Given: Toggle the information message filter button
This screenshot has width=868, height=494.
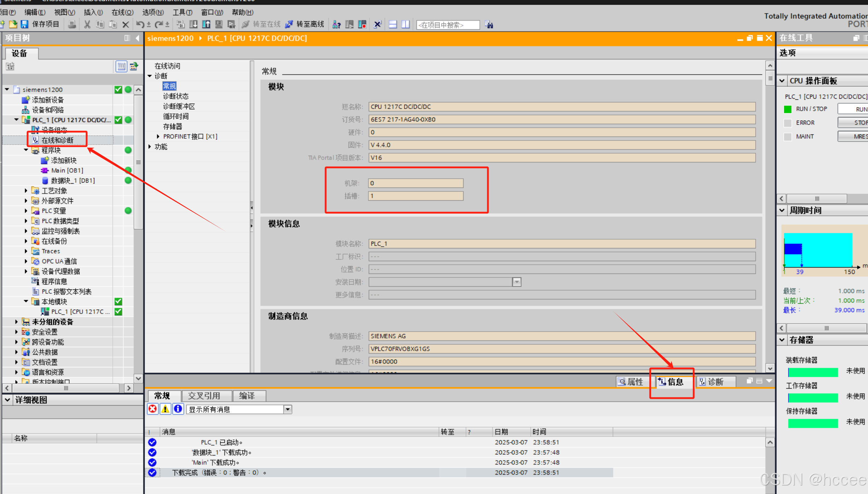Looking at the screenshot, I should point(178,409).
